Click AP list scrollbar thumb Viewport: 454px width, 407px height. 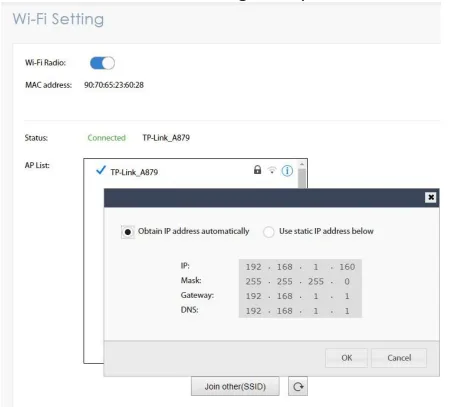pos(302,178)
